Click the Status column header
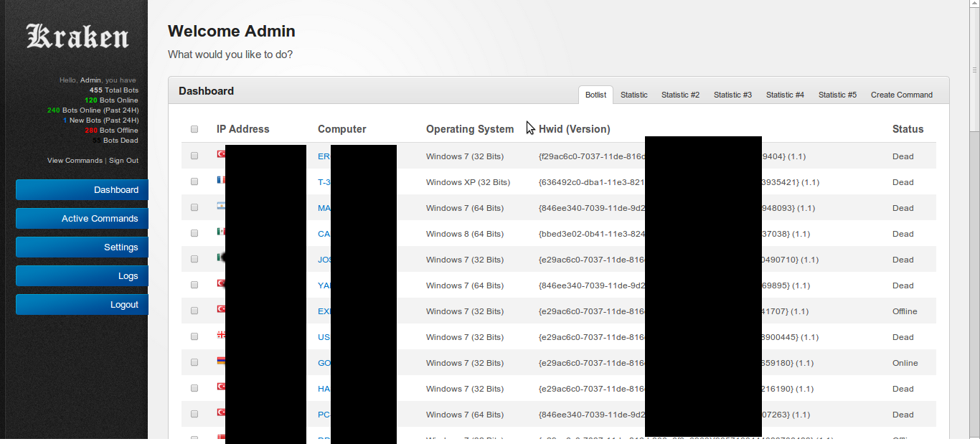Image resolution: width=980 pixels, height=444 pixels. tap(908, 130)
